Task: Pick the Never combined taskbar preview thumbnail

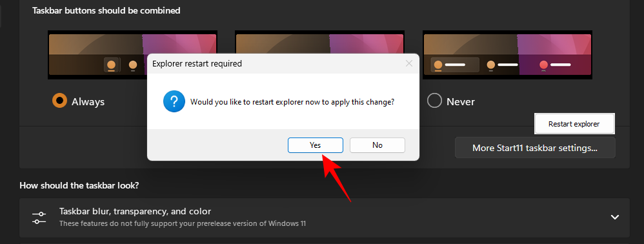Action: tap(507, 55)
